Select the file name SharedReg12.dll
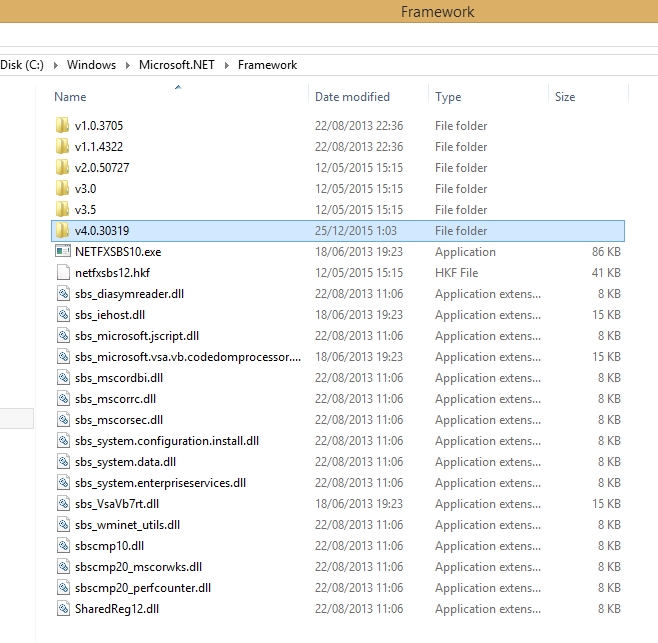 click(x=117, y=609)
